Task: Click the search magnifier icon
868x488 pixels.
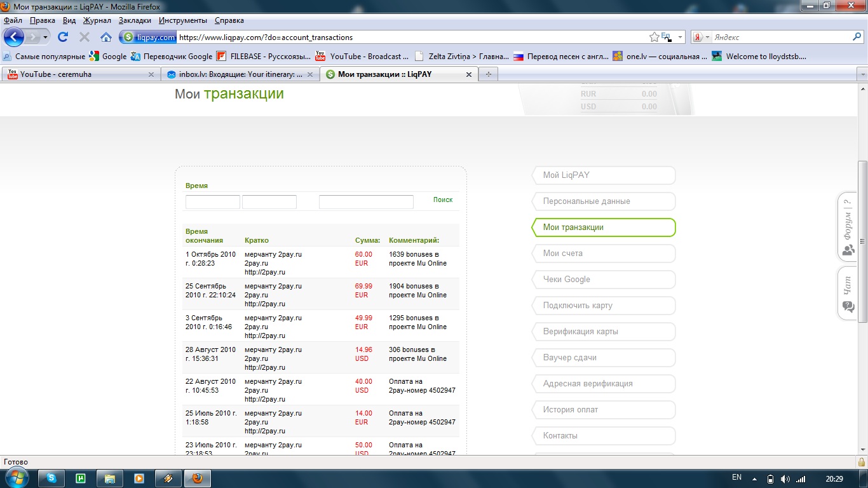Action: pos(857,37)
